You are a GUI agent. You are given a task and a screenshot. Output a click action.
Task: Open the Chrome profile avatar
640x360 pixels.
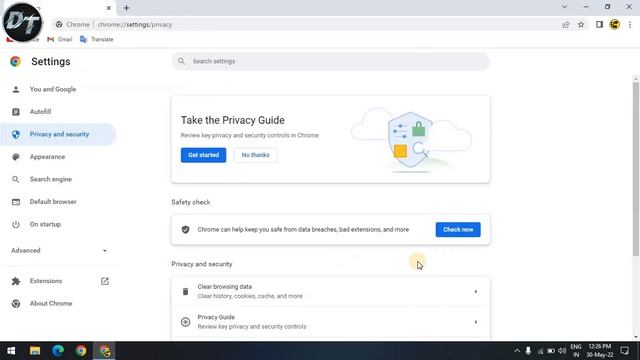(615, 24)
